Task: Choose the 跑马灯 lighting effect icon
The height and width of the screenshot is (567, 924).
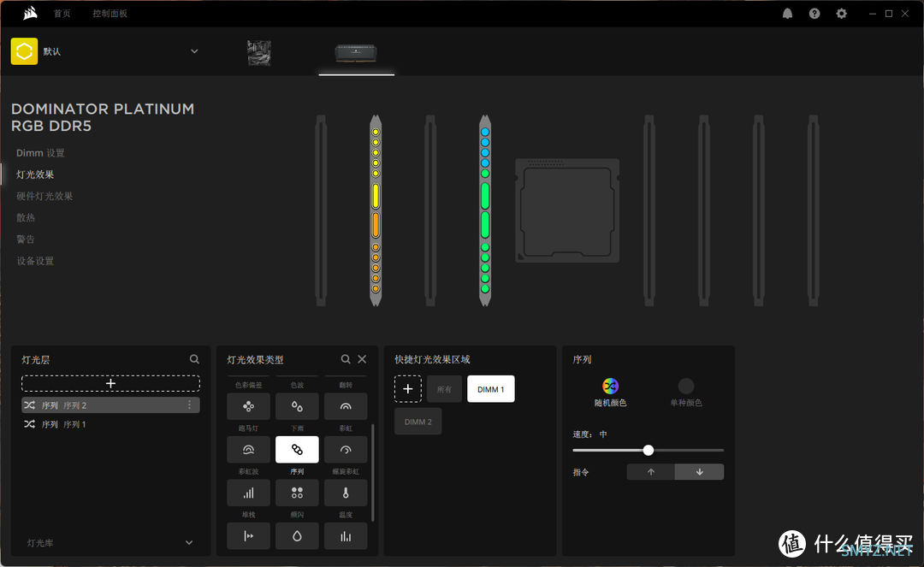Action: coord(249,406)
